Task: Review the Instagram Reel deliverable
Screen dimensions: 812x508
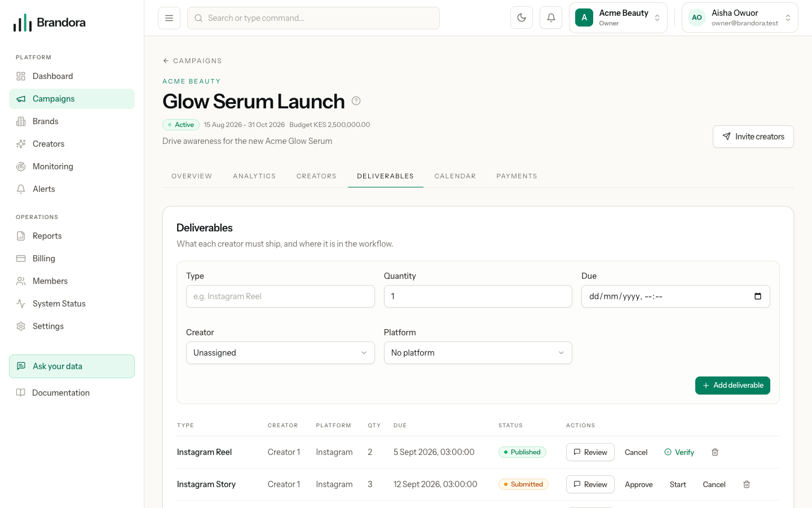Action: click(590, 452)
